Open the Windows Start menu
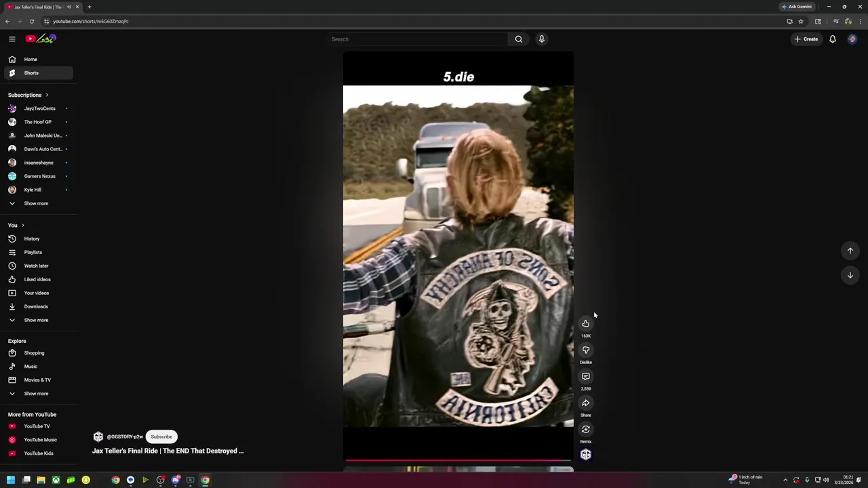This screenshot has width=868, height=488. tap(11, 480)
